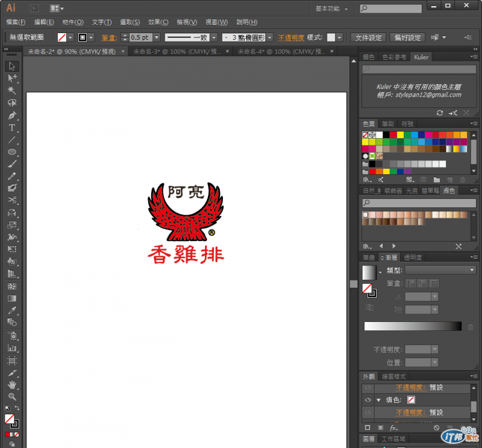This screenshot has width=482, height=448.
Task: Click the 文件設定 button
Action: (368, 37)
